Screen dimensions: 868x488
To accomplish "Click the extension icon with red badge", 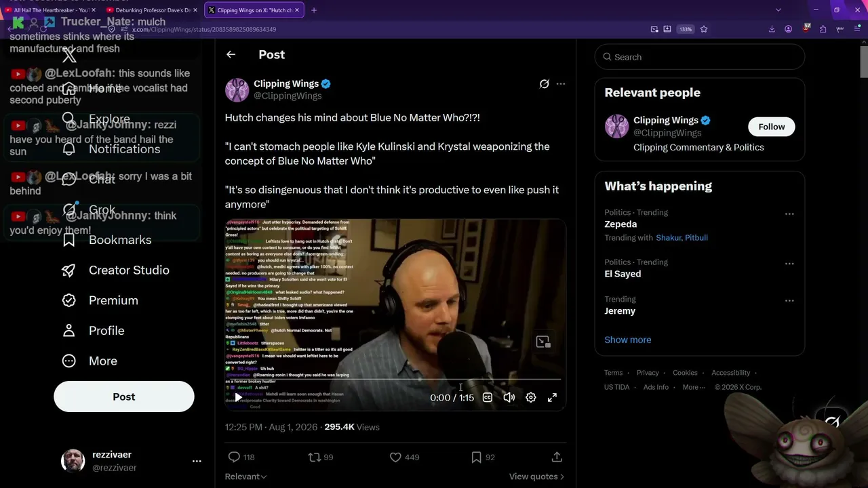I will [806, 29].
